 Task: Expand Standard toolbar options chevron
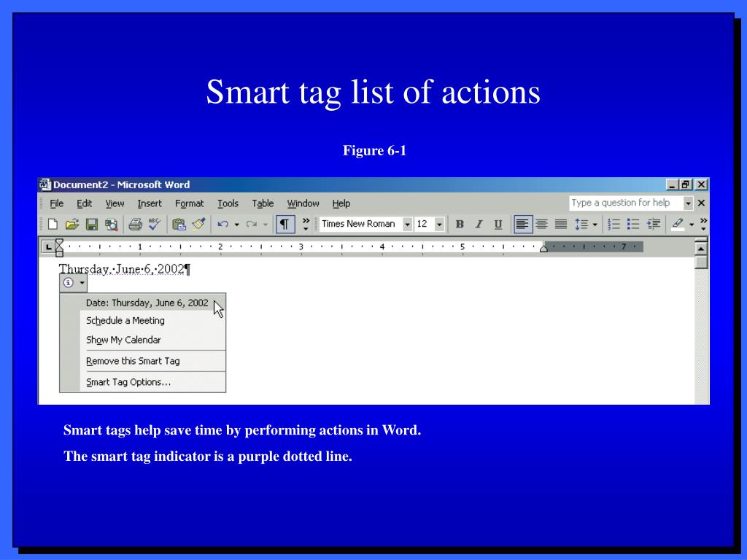[x=306, y=225]
